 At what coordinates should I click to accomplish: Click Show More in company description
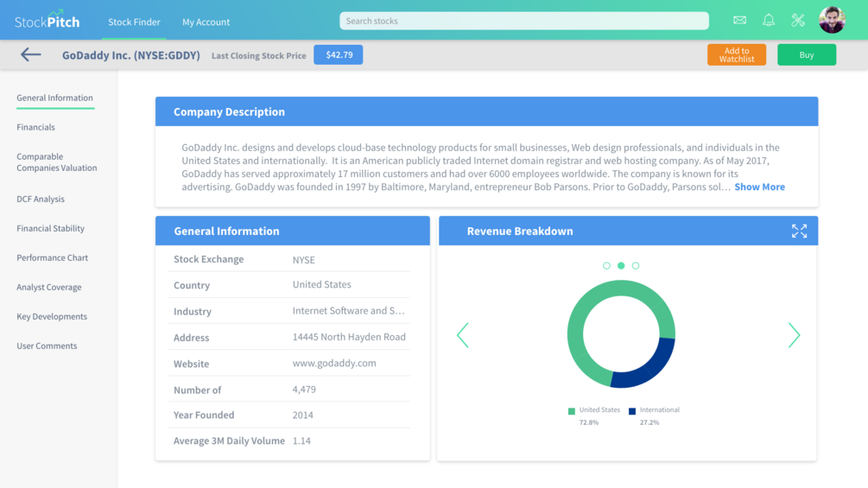click(x=759, y=187)
